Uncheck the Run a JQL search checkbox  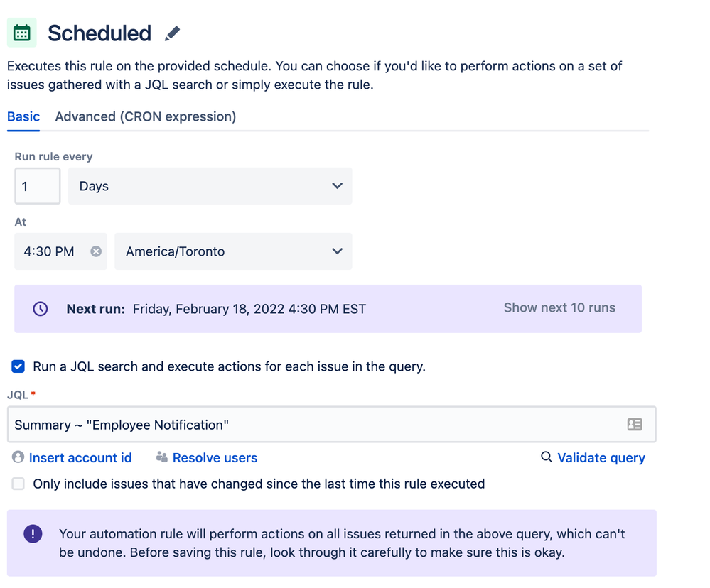[18, 366]
